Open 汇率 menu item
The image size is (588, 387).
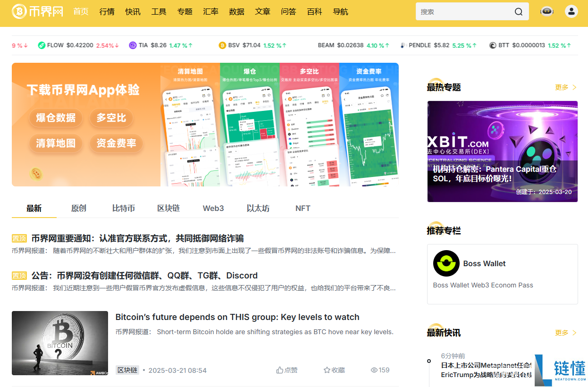point(210,11)
